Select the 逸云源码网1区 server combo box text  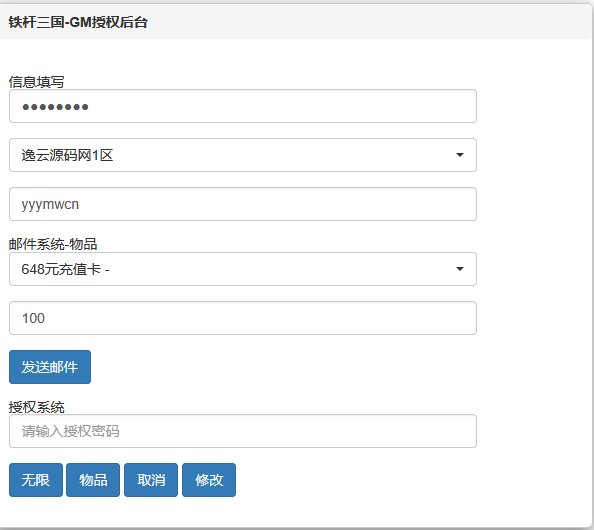67,155
